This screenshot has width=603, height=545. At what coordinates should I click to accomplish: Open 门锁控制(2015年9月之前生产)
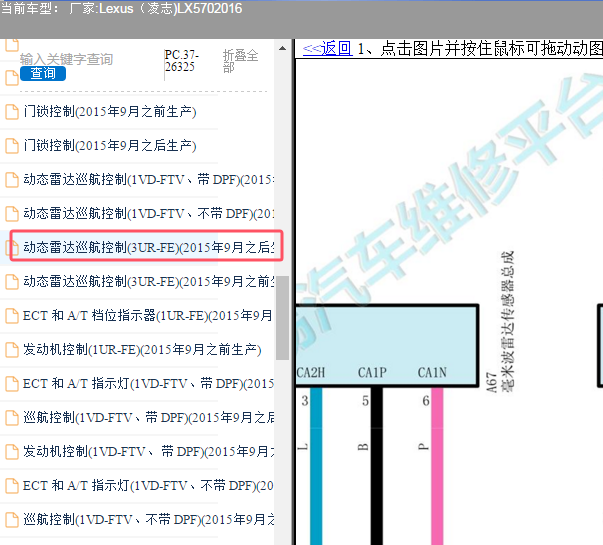110,112
